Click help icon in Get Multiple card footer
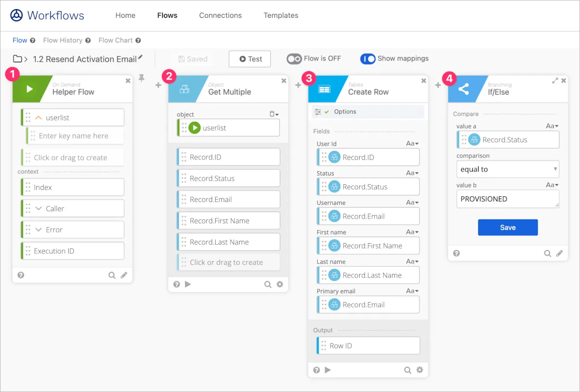 tap(176, 284)
